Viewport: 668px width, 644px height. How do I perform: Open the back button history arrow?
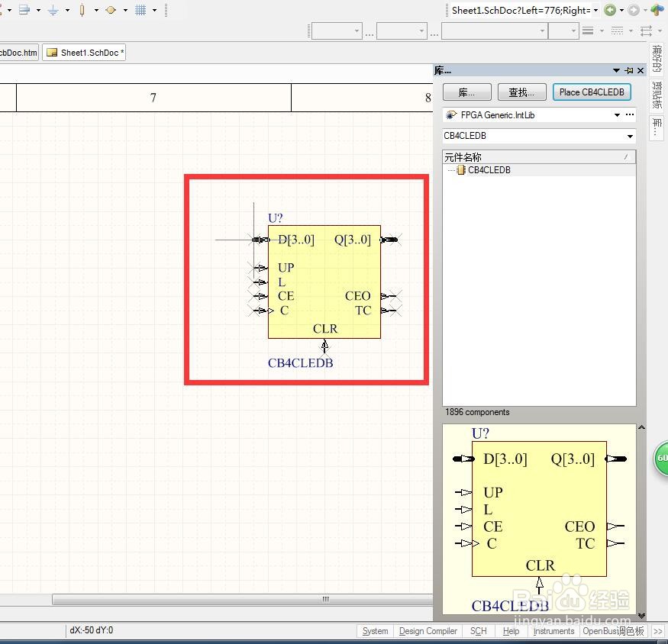(x=621, y=10)
